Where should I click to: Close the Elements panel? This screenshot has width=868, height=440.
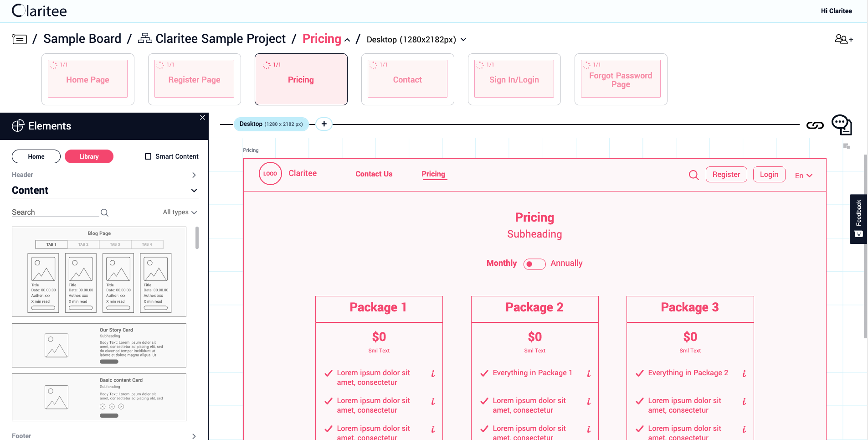[x=202, y=118]
